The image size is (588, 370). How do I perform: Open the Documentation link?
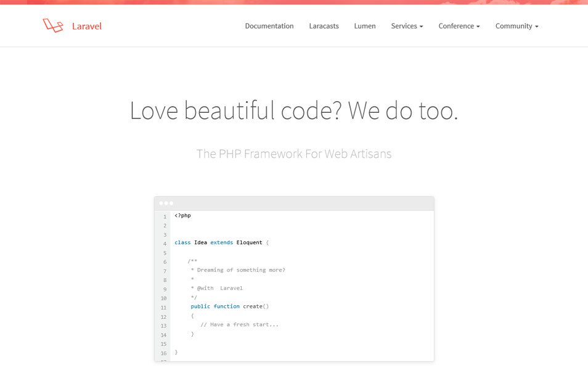269,26
